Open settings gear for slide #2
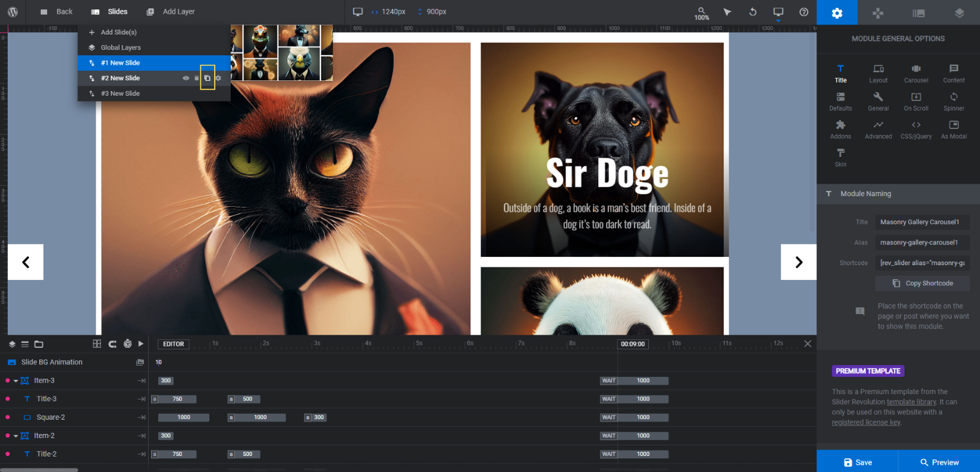The image size is (980, 472). click(218, 78)
